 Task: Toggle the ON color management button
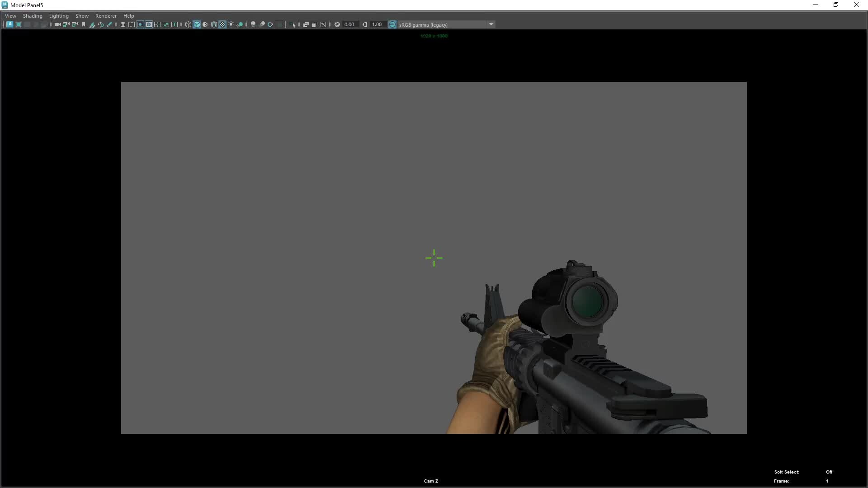tap(392, 24)
